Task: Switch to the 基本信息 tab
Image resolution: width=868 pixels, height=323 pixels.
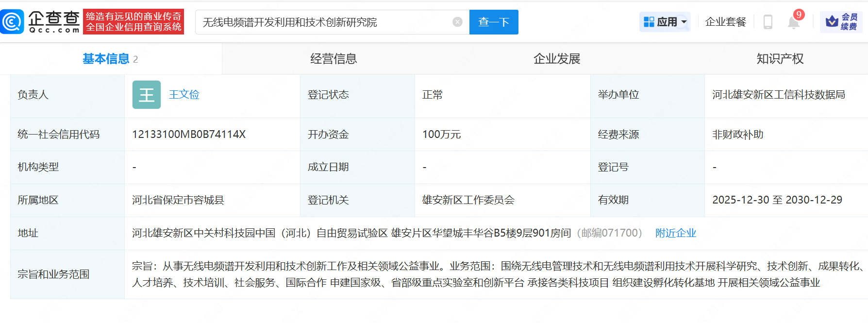Action: click(x=106, y=59)
